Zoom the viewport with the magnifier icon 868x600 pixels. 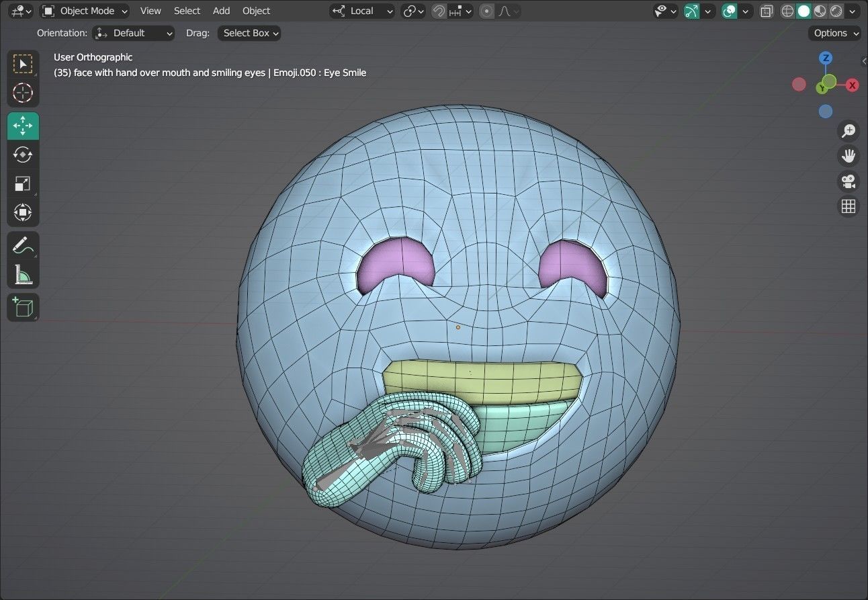[849, 131]
